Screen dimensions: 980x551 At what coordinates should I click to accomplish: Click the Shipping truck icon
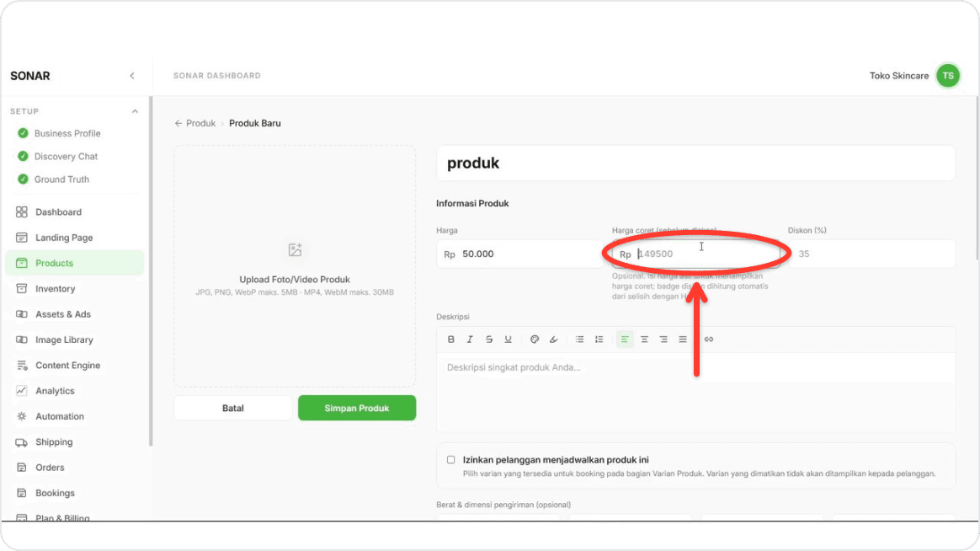(22, 442)
